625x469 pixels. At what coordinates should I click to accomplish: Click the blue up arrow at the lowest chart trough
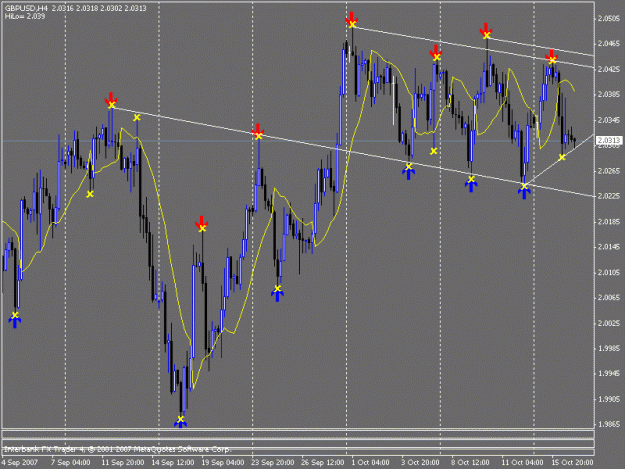tap(181, 423)
